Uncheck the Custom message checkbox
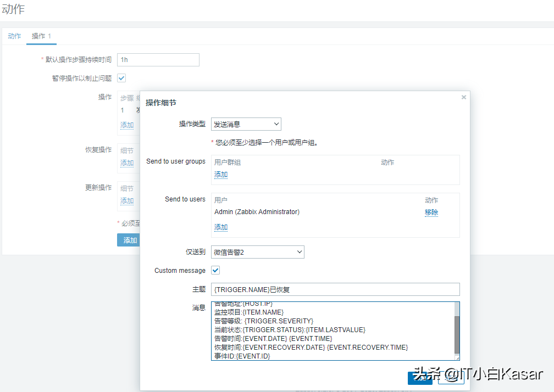 click(x=215, y=270)
